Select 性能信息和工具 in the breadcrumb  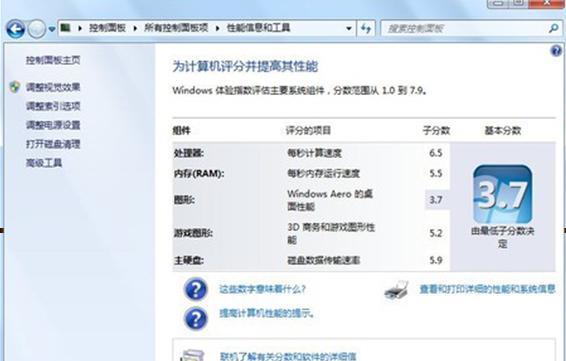[258, 28]
